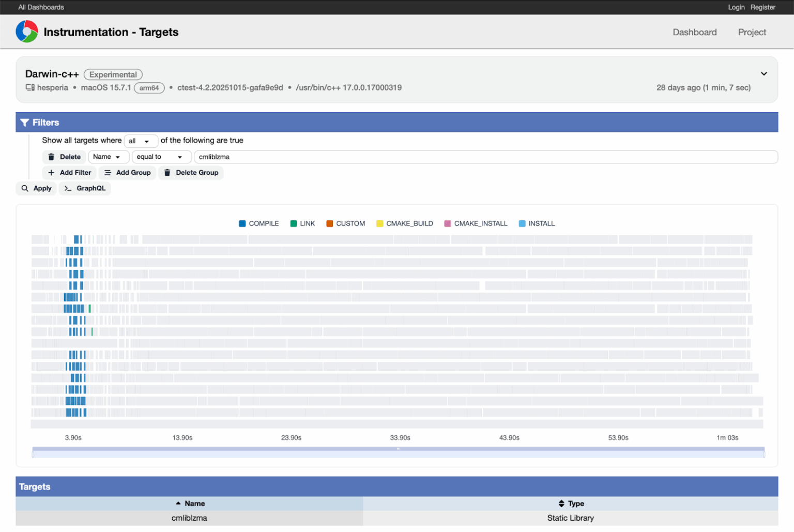
Task: Toggle the LINK legend item
Action: click(x=302, y=223)
